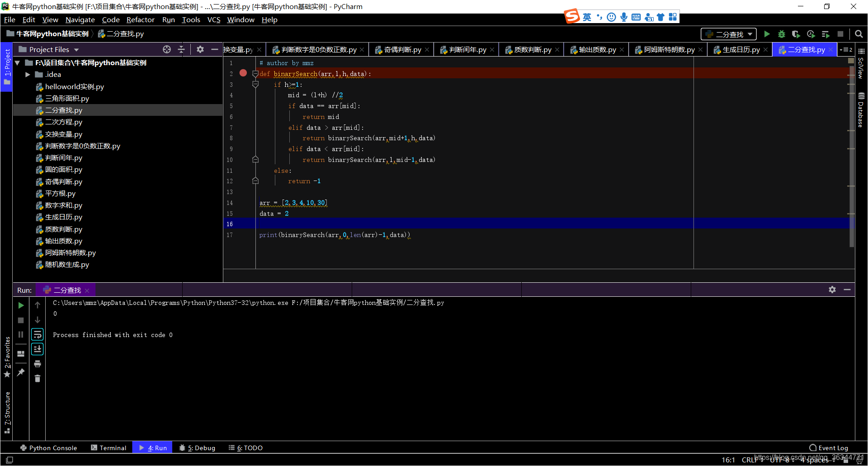Fold the binarySearch function at line 2
868x466 pixels.
click(255, 74)
